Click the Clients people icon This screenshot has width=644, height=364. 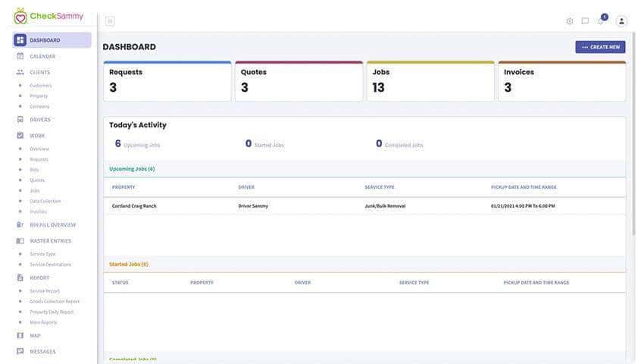point(20,72)
